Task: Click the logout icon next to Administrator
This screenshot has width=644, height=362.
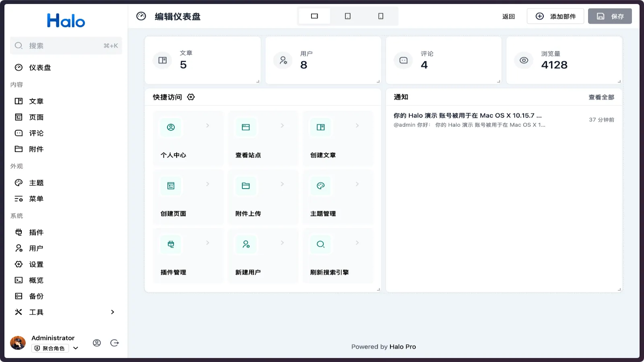Action: click(x=114, y=343)
